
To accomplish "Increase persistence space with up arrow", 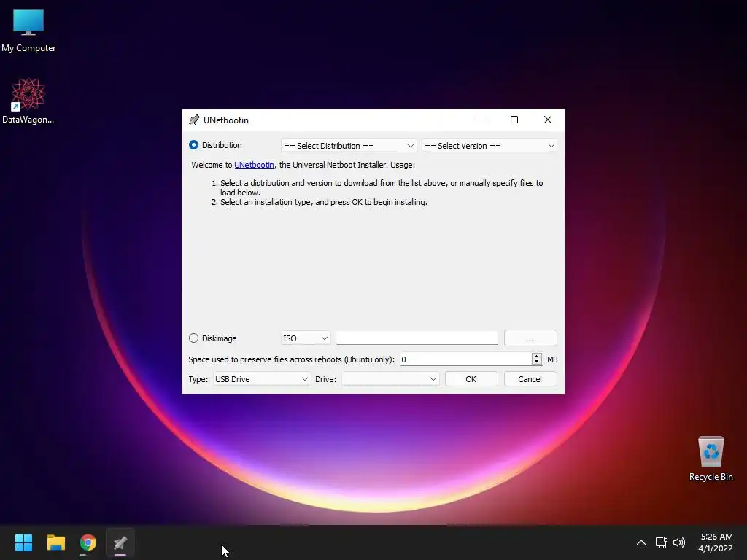I will pos(536,356).
